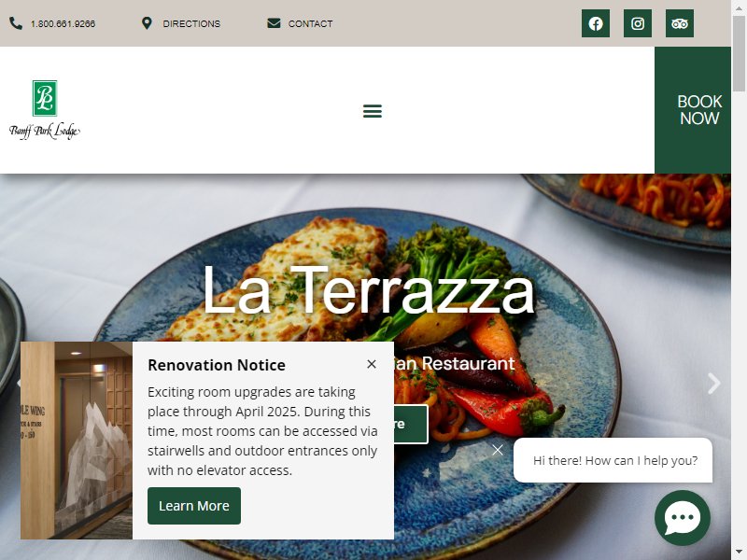Dismiss the chat greeting bubble
The image size is (747, 560).
point(498,450)
